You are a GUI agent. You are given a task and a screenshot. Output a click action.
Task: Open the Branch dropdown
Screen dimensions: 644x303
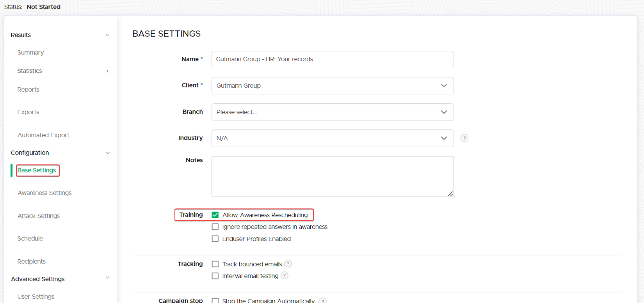click(332, 112)
